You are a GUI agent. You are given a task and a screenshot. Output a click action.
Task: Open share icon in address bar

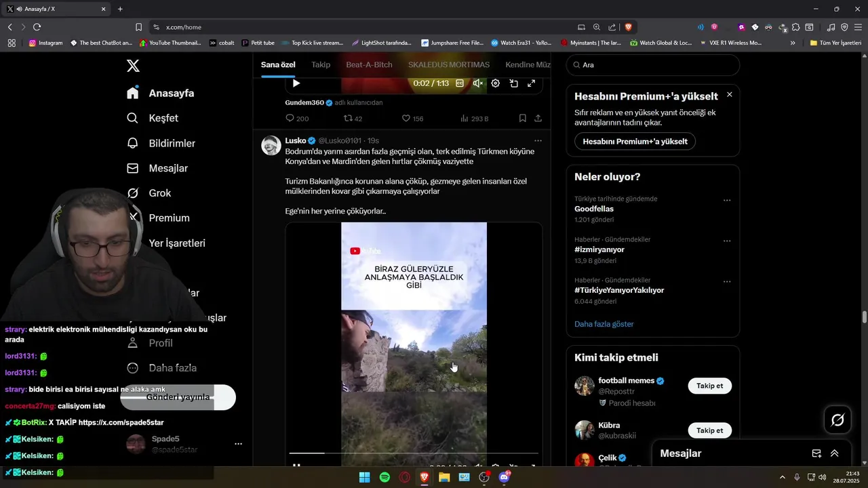[612, 27]
